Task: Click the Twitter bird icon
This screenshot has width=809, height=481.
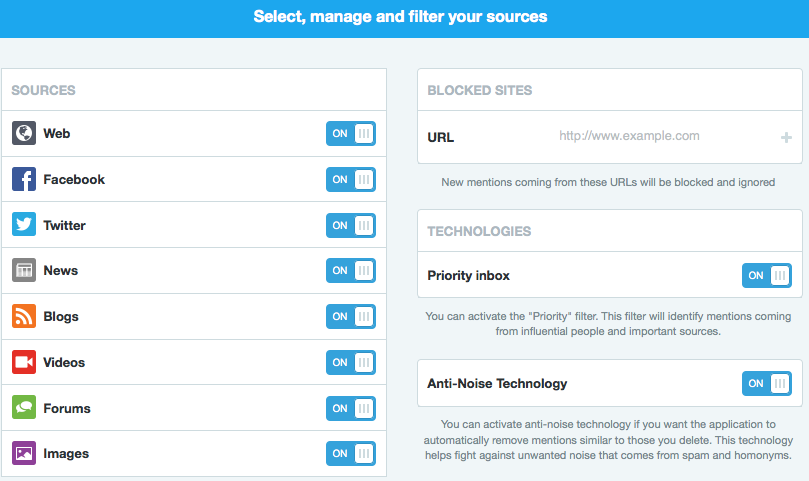Action: [x=24, y=225]
